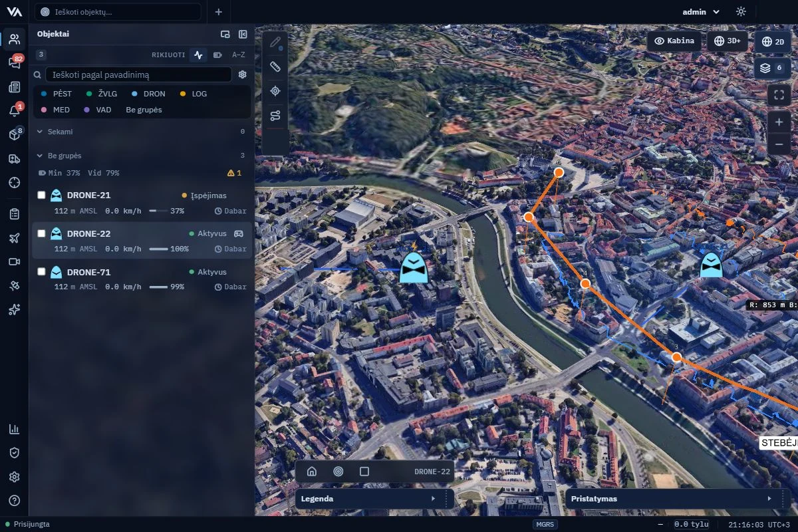The width and height of the screenshot is (798, 532).
Task: Activate the target locate tool on map
Action: tap(275, 91)
